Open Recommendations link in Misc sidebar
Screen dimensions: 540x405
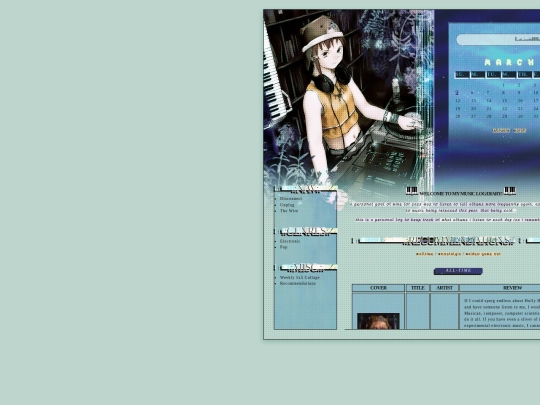coord(298,283)
